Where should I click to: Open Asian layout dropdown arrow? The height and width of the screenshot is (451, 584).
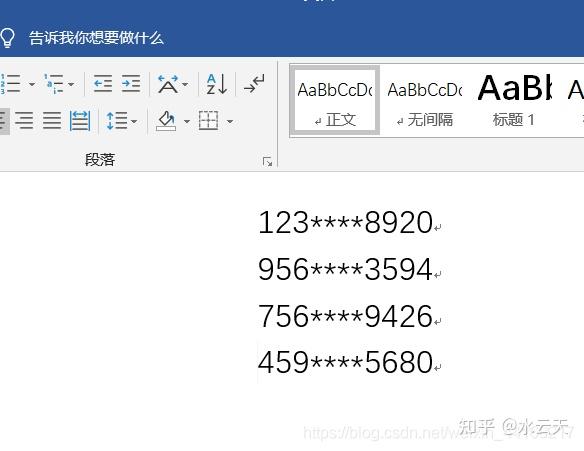(185, 85)
